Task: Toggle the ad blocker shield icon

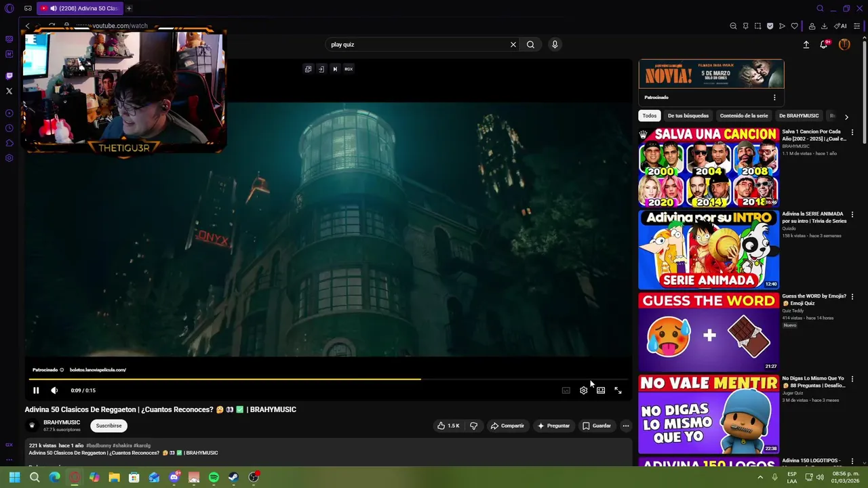Action: tap(770, 26)
